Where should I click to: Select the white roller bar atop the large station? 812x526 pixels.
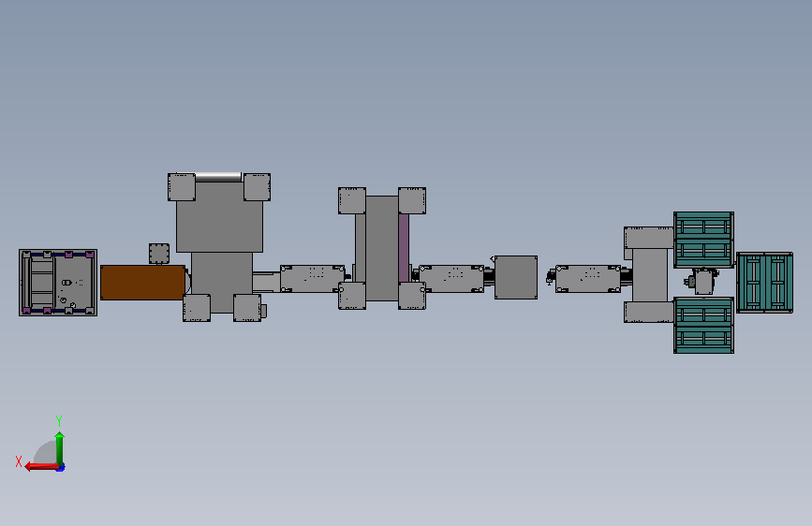[218, 177]
